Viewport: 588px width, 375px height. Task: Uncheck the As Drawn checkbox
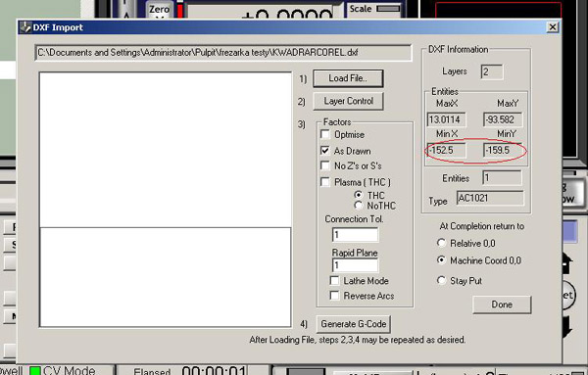pos(325,151)
